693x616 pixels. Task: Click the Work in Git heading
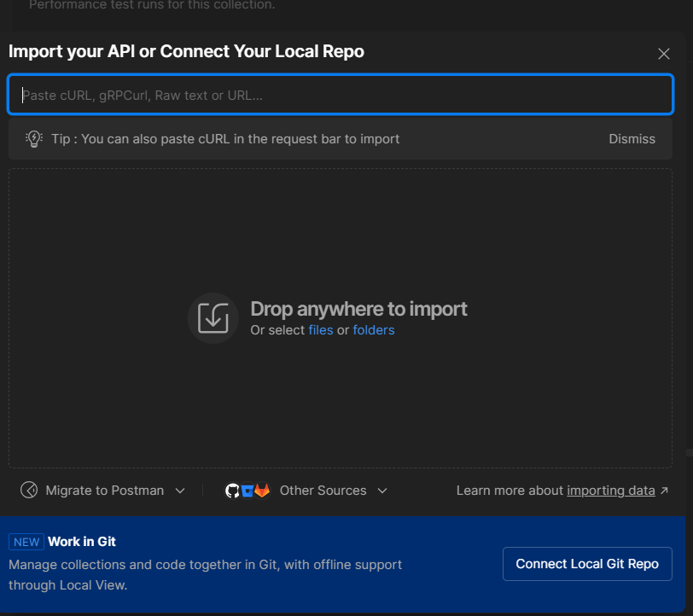(82, 542)
